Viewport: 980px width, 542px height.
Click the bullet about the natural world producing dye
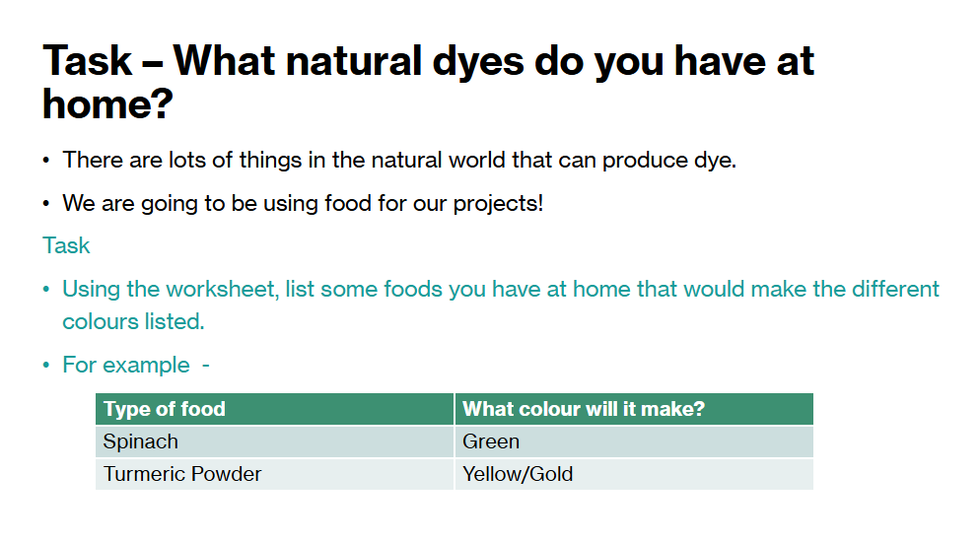pos(399,161)
